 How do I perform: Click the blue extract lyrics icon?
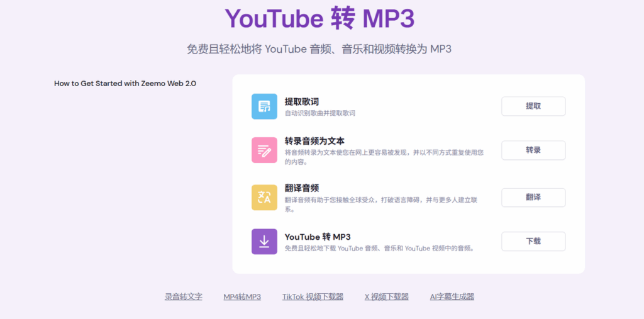pos(264,106)
